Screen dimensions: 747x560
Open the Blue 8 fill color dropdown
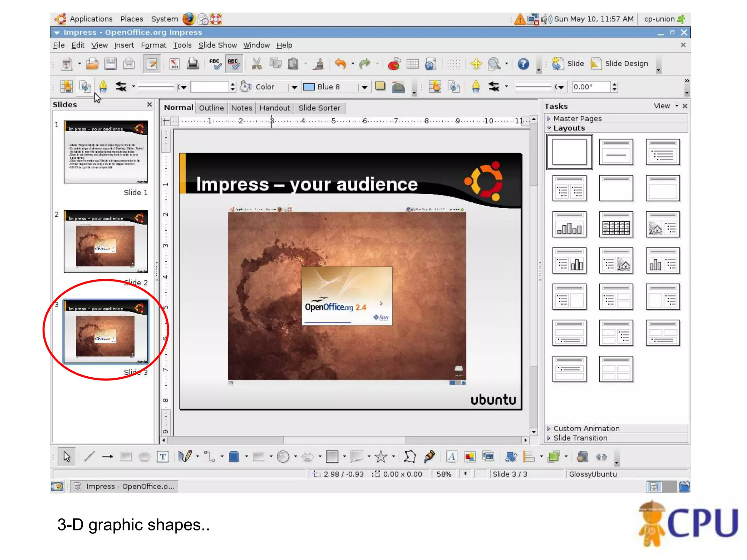(x=364, y=87)
